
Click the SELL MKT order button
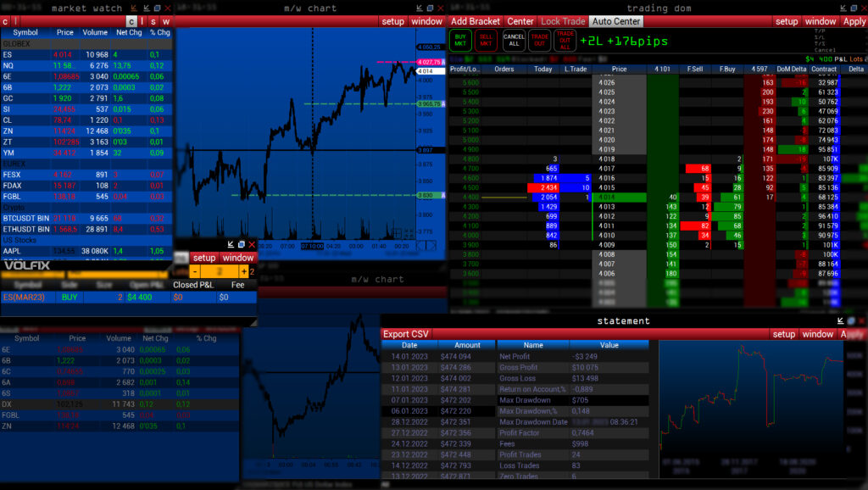pyautogui.click(x=487, y=40)
